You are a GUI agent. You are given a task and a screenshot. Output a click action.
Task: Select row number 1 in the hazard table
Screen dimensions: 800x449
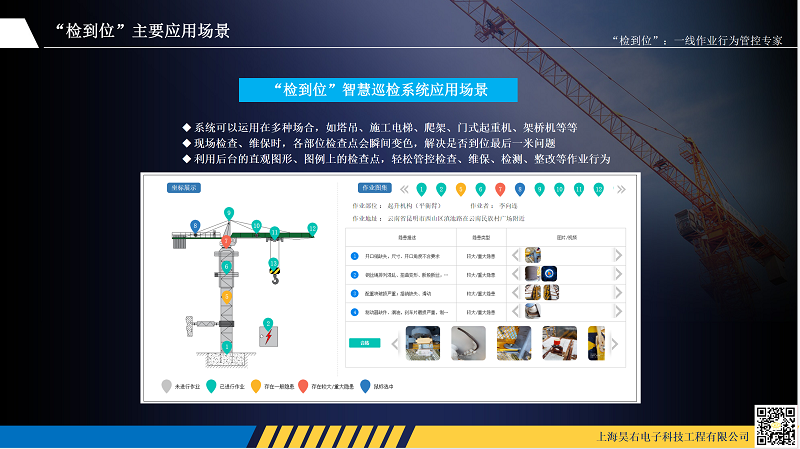[354, 255]
